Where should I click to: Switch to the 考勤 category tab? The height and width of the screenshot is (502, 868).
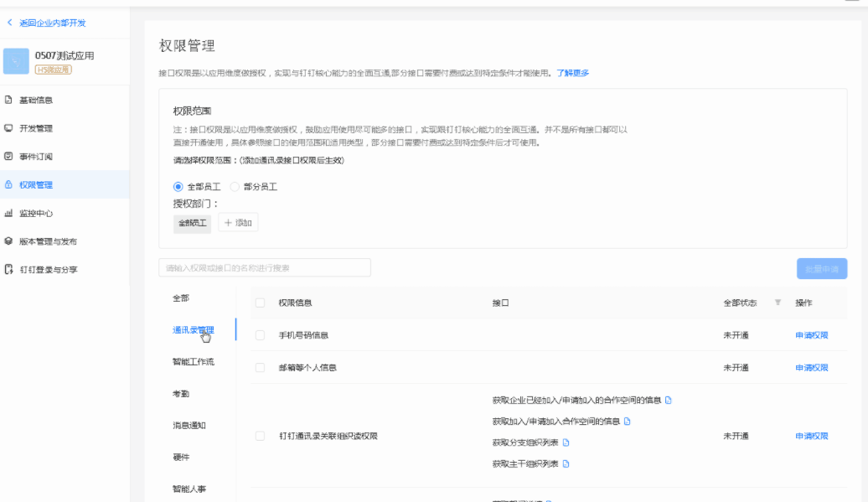[x=181, y=394]
